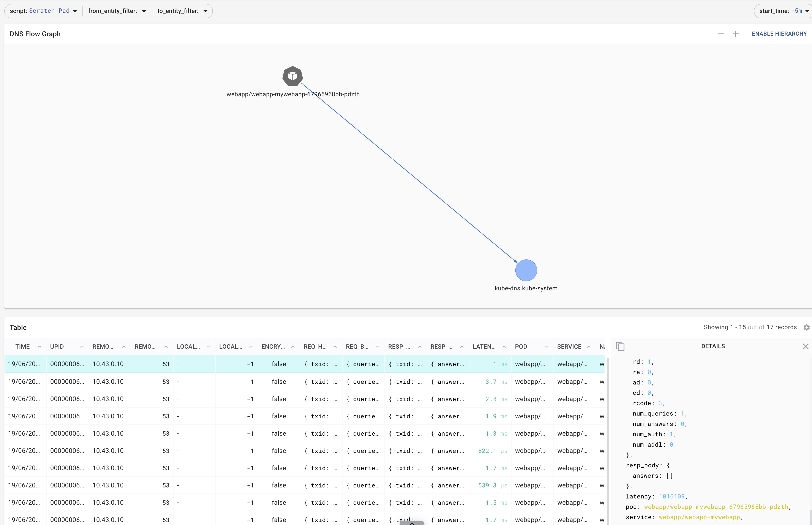Open the script Scratch Pad dropdown
The height and width of the screenshot is (525, 812).
point(43,11)
